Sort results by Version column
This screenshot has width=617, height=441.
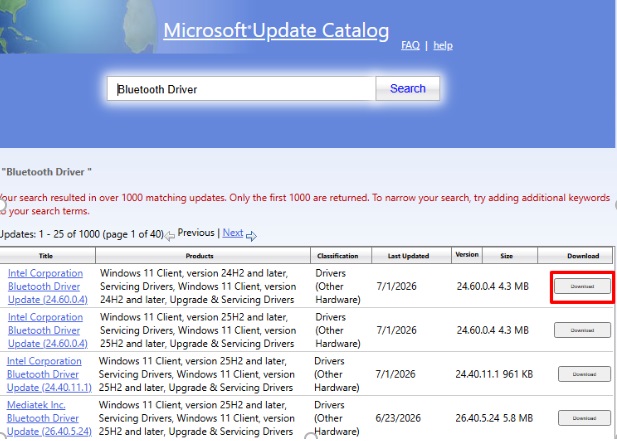click(x=467, y=255)
